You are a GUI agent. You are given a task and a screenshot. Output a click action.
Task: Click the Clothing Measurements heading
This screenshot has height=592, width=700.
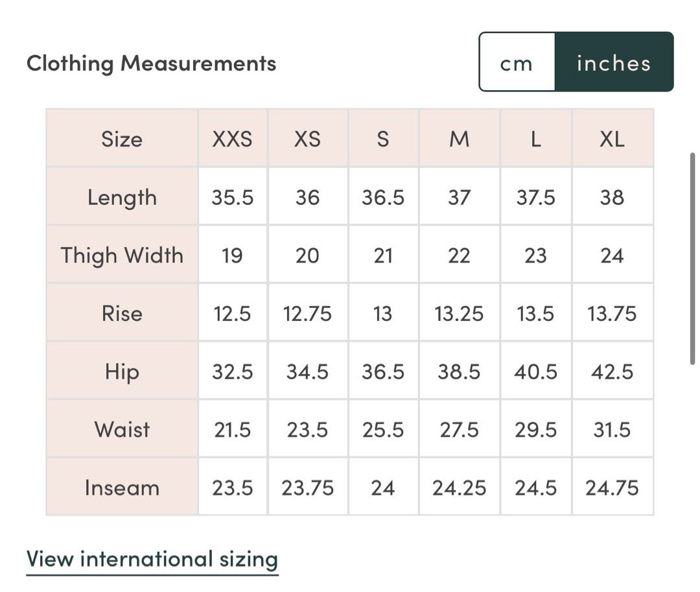(x=151, y=64)
